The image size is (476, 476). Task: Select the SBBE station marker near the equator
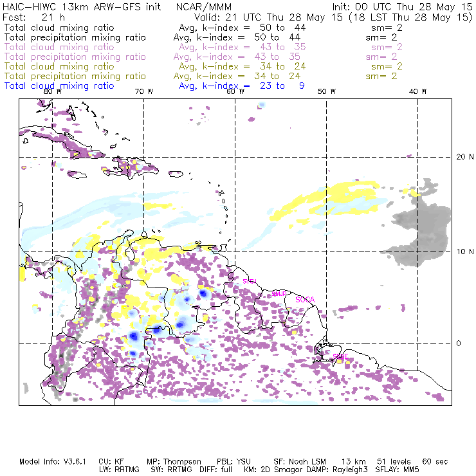click(x=340, y=356)
